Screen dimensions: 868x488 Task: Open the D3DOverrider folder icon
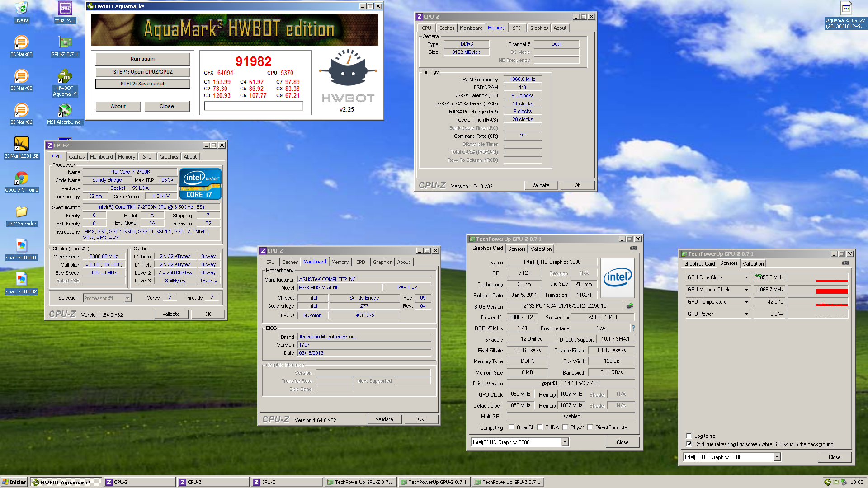(21, 215)
